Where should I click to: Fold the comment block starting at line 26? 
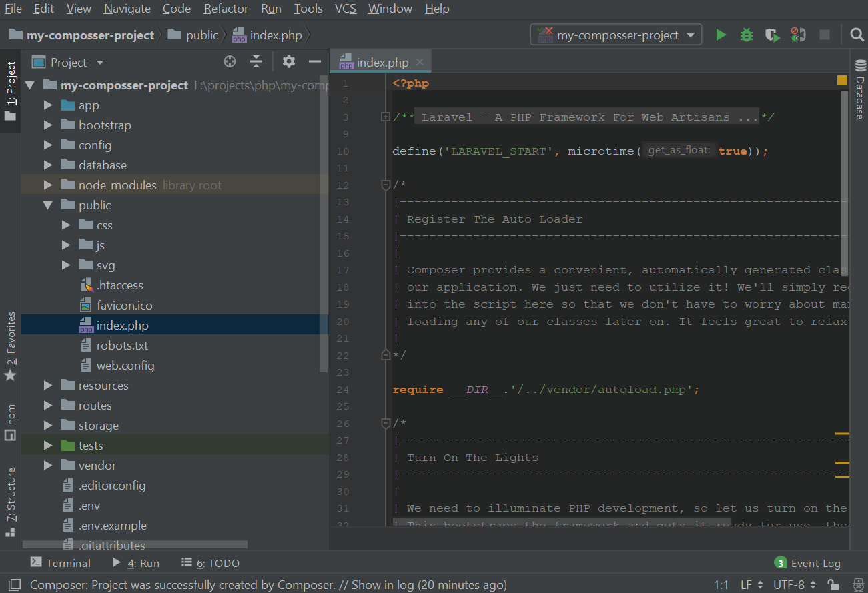[385, 423]
